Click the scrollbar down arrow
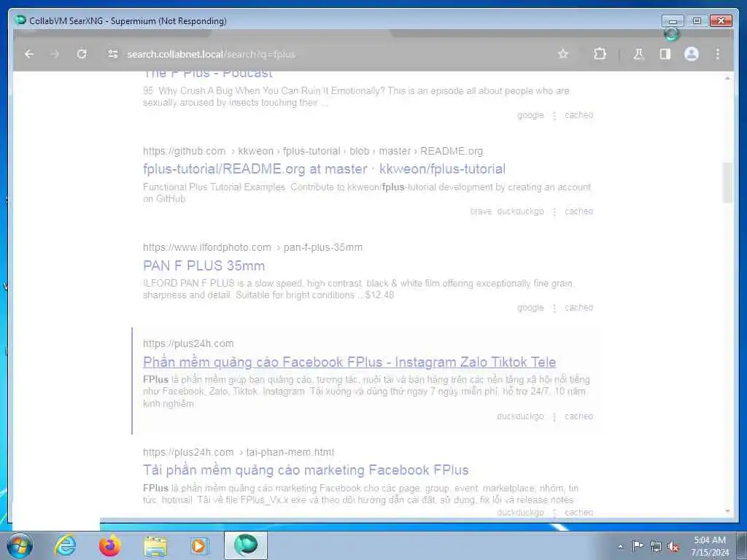This screenshot has height=560, width=747. pos(727,511)
